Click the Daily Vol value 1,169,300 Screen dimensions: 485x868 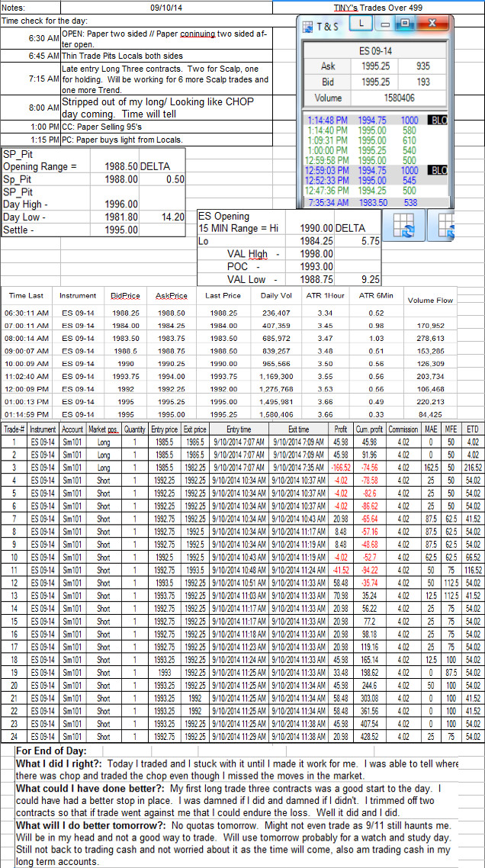[x=277, y=376]
